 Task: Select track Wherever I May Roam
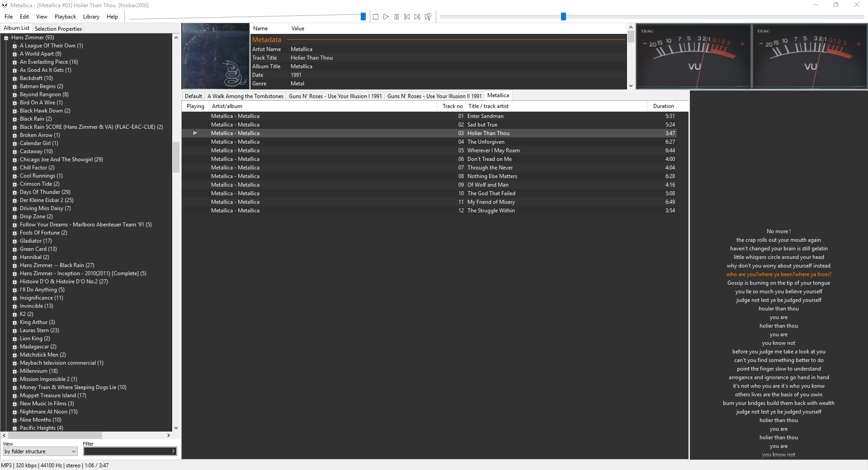(x=429, y=150)
